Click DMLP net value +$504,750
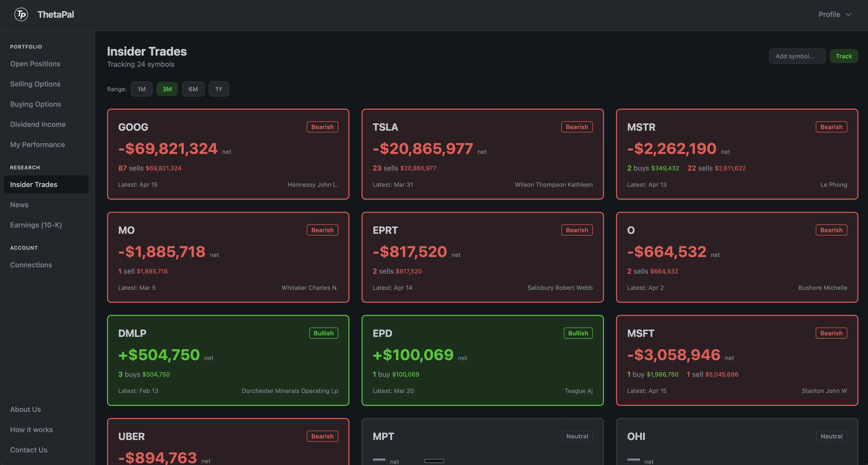The height and width of the screenshot is (465, 868). (159, 355)
